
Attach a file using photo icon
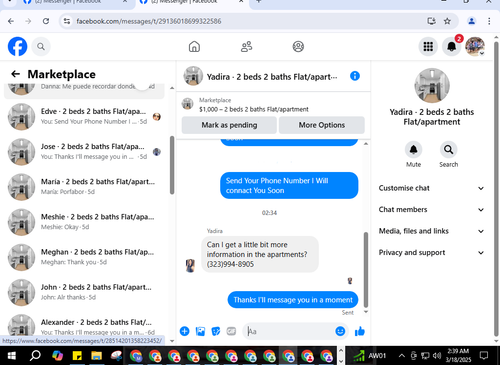tap(200, 331)
